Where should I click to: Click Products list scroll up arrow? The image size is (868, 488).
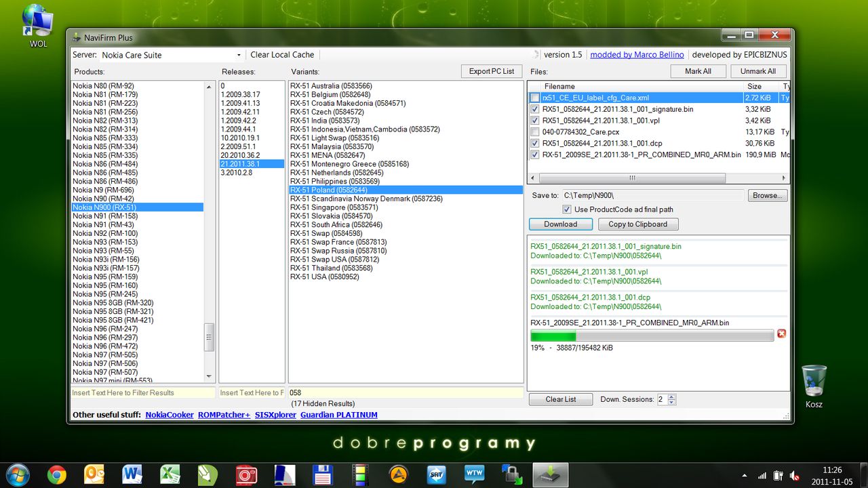(x=210, y=87)
